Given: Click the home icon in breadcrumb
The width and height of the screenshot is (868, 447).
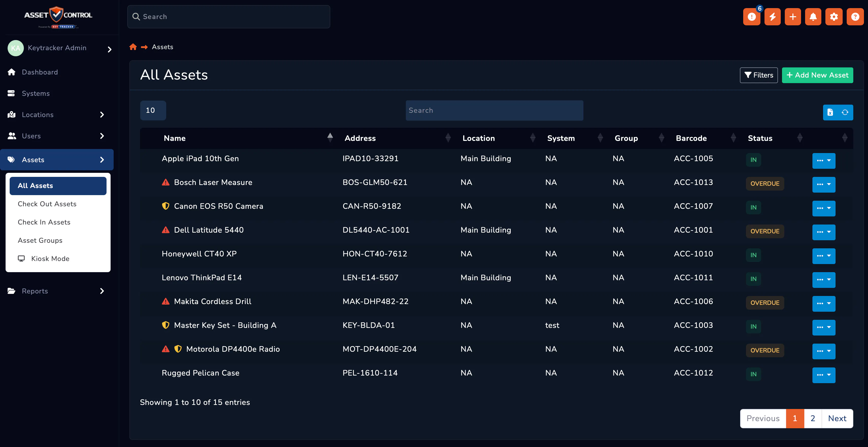Looking at the screenshot, I should pos(133,47).
